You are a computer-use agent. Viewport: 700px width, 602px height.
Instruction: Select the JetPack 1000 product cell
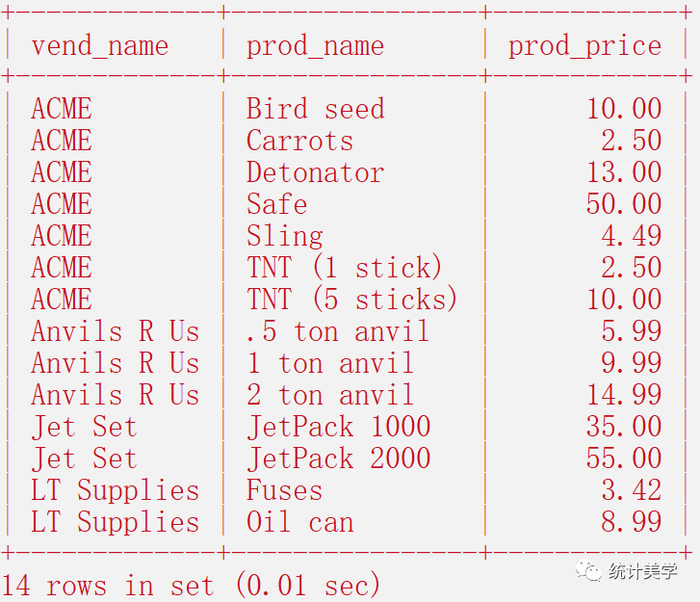[x=338, y=427]
